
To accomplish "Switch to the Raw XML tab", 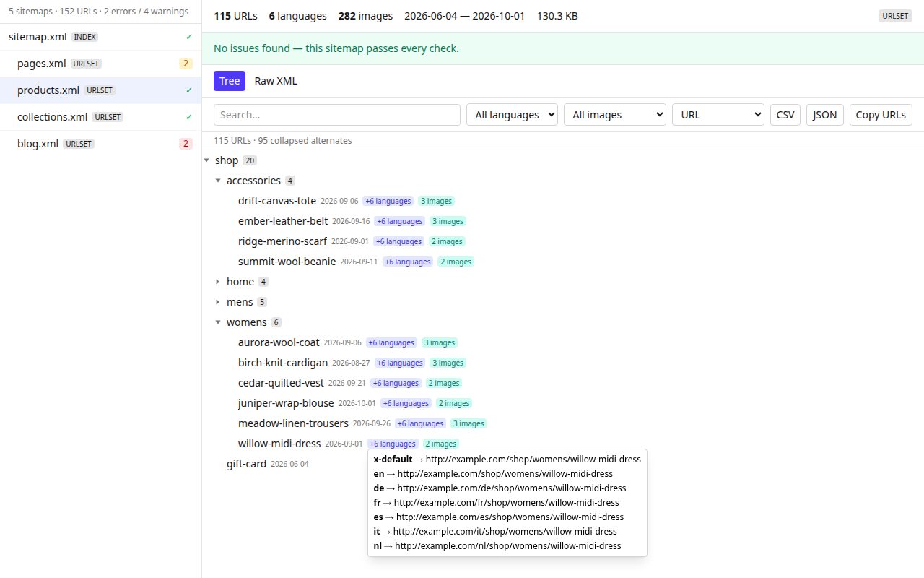I will [x=276, y=81].
